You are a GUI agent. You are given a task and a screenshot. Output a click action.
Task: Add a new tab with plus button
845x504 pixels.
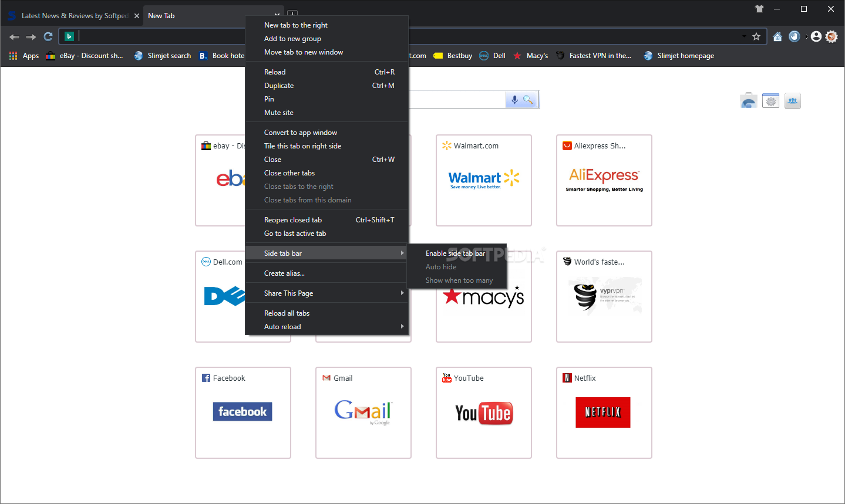coord(292,14)
